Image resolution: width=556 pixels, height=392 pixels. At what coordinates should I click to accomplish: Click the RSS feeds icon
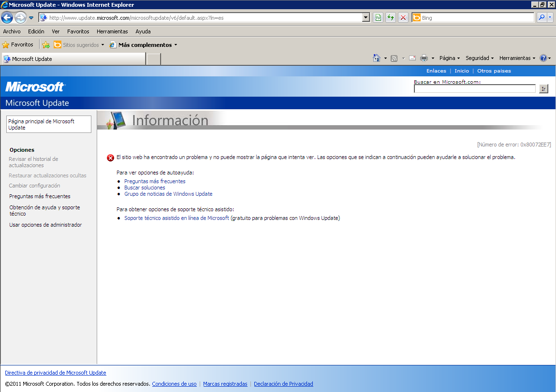pos(394,58)
